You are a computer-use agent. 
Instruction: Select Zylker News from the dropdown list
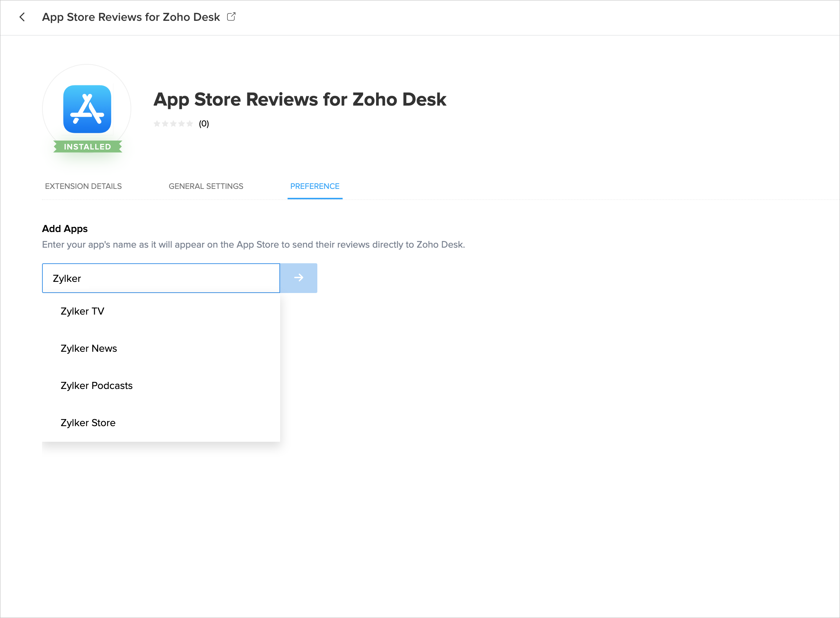pos(89,348)
